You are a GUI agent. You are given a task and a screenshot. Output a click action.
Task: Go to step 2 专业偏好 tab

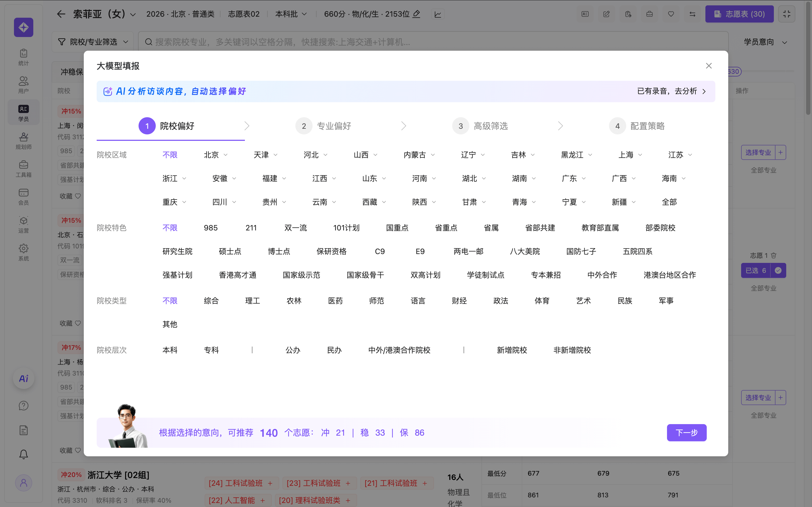coord(334,126)
